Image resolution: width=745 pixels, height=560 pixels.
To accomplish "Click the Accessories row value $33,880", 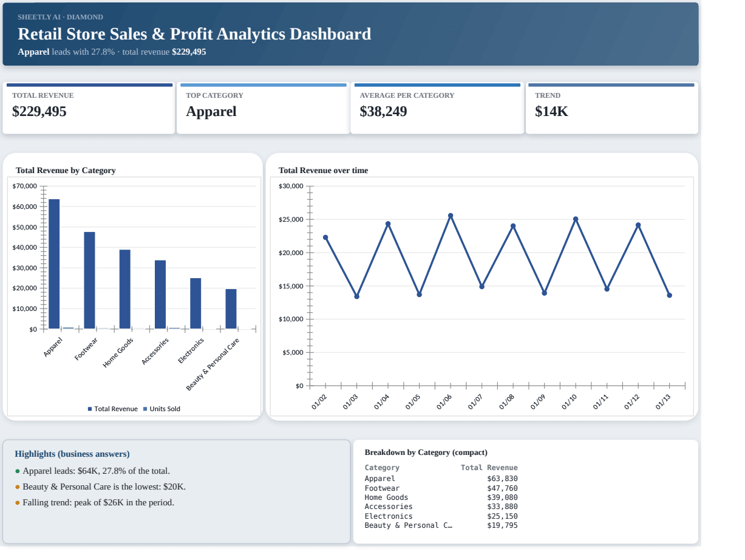I will coord(503,507).
